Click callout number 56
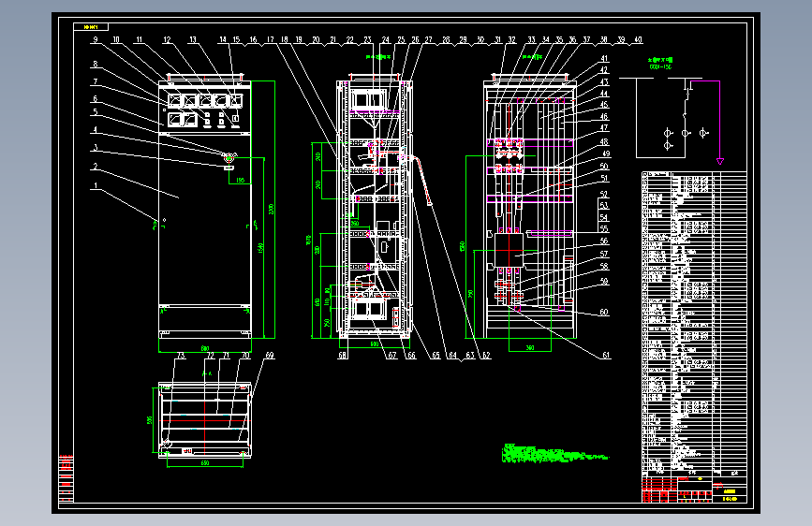 coord(604,241)
